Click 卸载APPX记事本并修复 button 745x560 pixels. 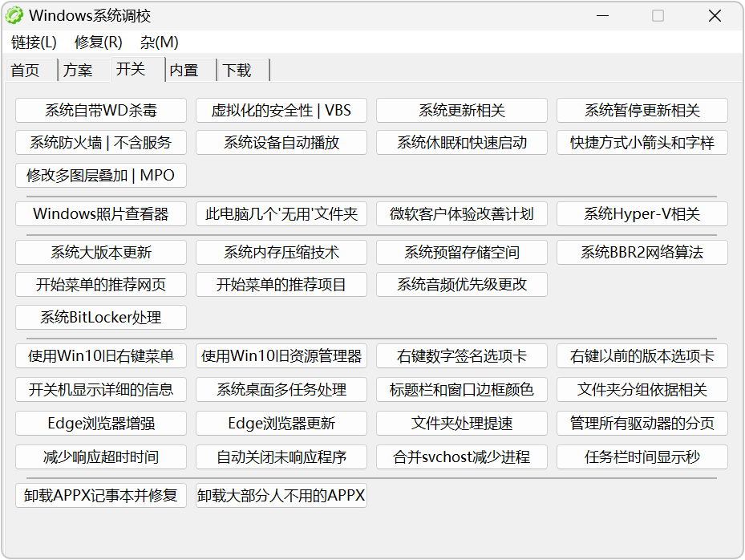tap(101, 496)
